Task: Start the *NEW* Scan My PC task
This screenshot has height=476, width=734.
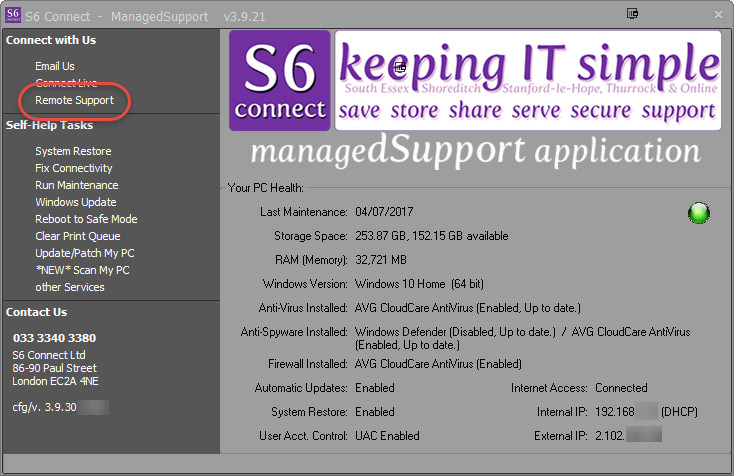Action: click(82, 270)
